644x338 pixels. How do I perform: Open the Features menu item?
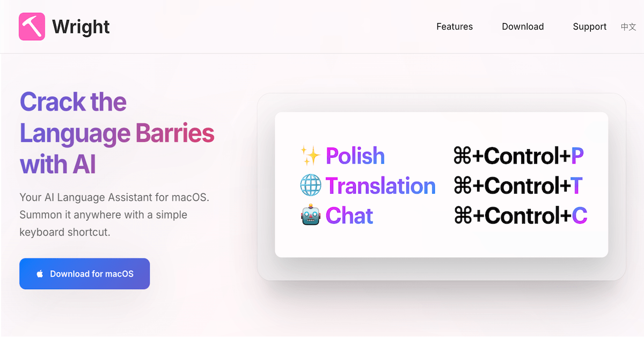[455, 26]
